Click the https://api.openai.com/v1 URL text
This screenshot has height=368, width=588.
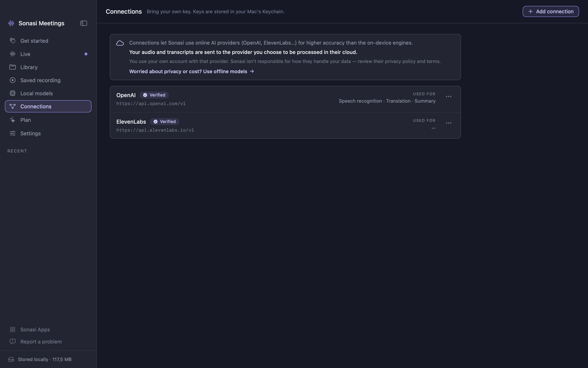pos(151,103)
